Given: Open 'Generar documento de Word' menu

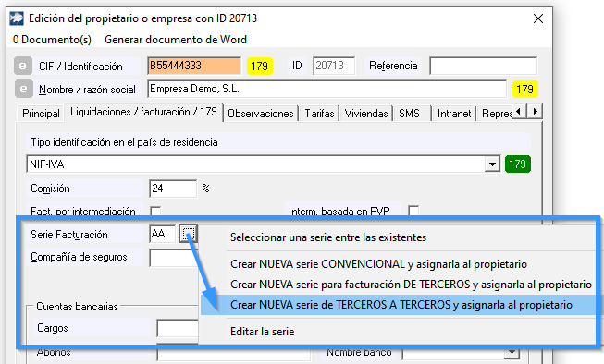Looking at the screenshot, I should pos(176,40).
